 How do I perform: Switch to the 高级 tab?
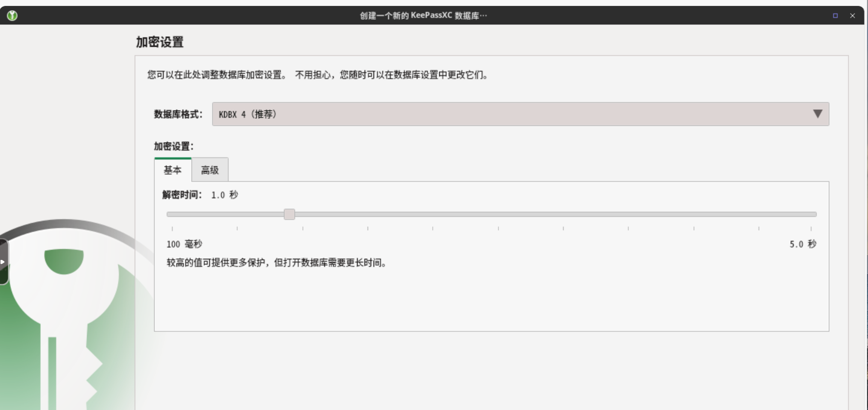(210, 170)
